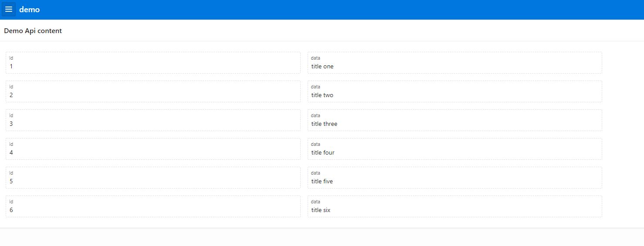Select the id field with value 6
The image size is (644, 246).
point(153,206)
